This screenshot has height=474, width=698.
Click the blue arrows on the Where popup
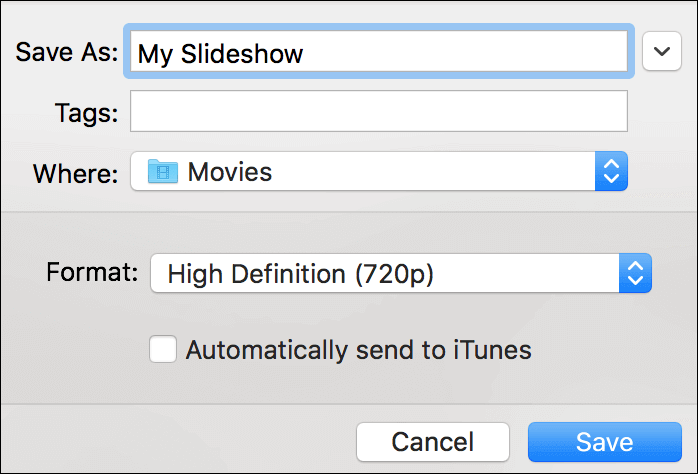click(x=610, y=172)
